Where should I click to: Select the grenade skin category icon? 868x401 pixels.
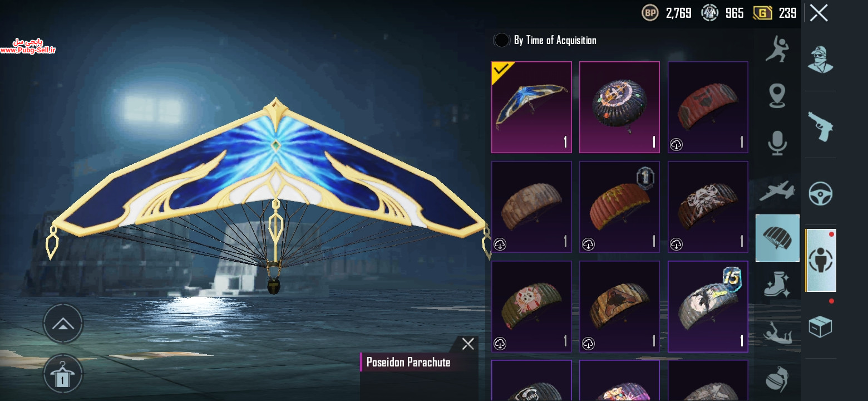coord(777,379)
